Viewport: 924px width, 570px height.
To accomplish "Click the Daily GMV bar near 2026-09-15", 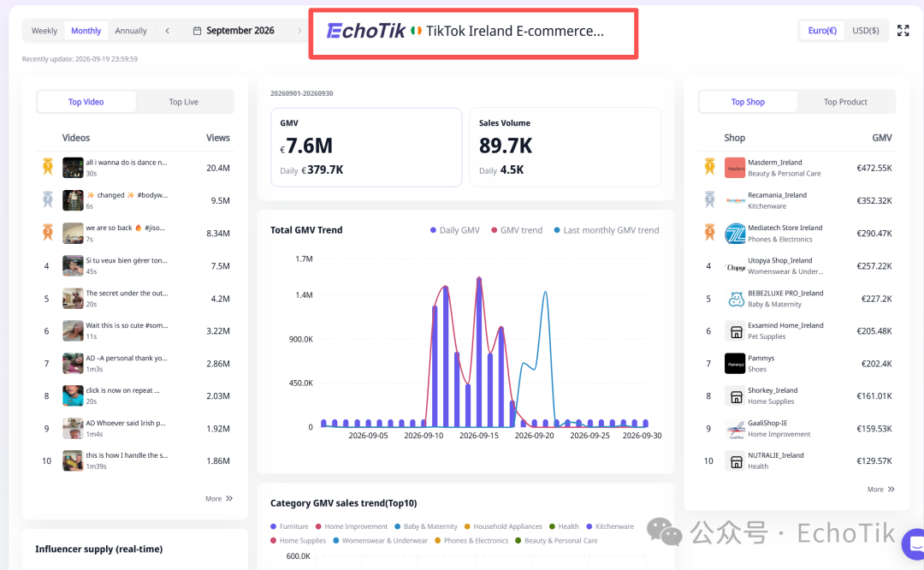I will click(x=479, y=353).
